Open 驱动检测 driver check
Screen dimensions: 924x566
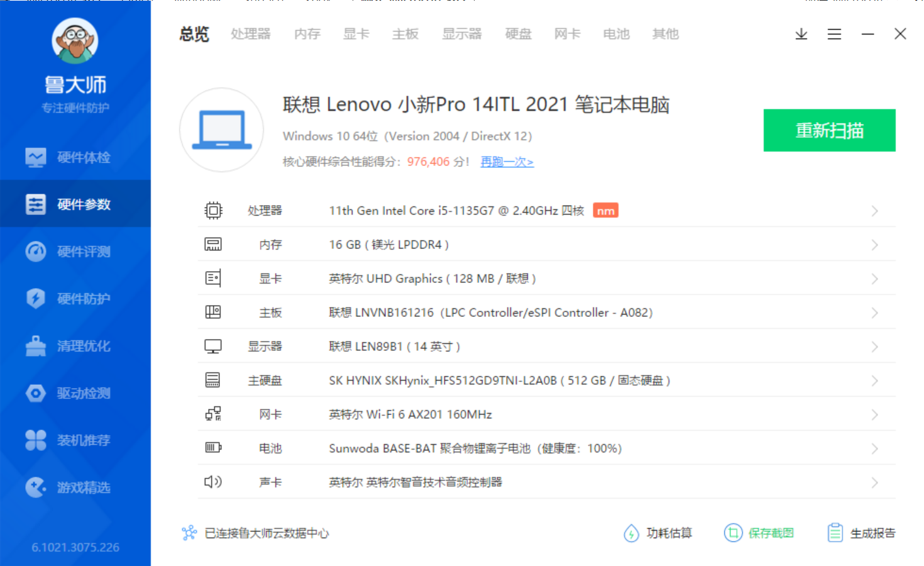tap(75, 393)
